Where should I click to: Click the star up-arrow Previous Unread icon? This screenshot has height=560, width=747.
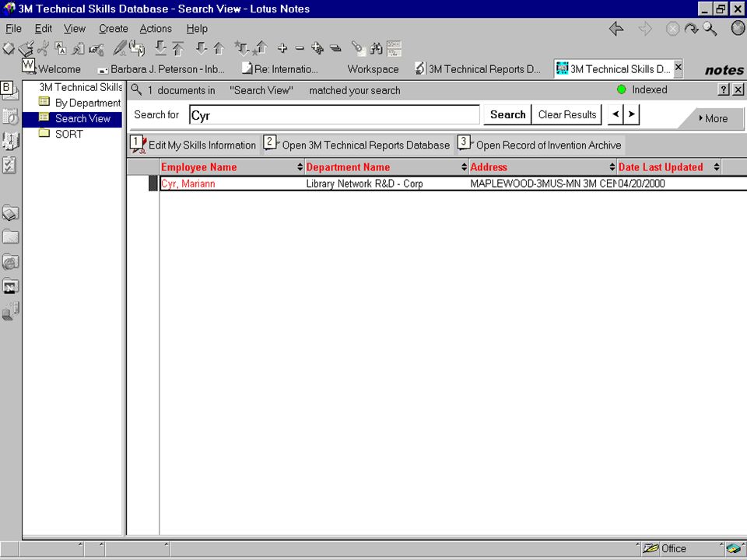coord(260,48)
